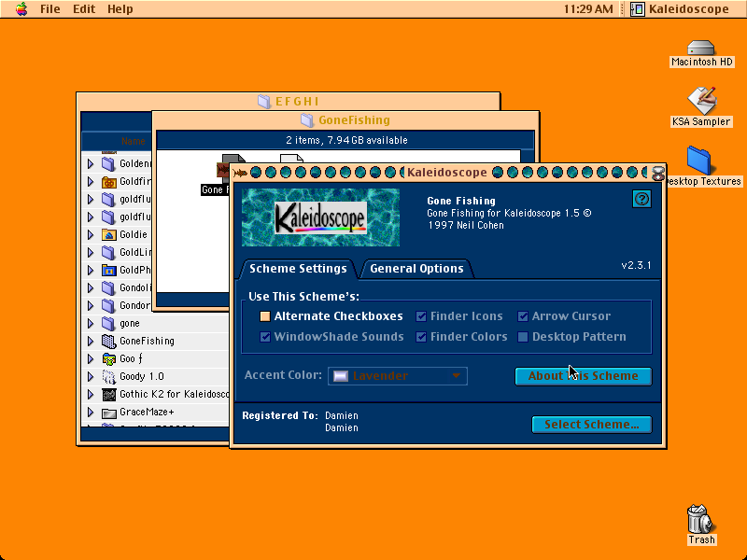Expand the GoneFishing row disclosure triangle
Screen dimensions: 747x560
91,341
